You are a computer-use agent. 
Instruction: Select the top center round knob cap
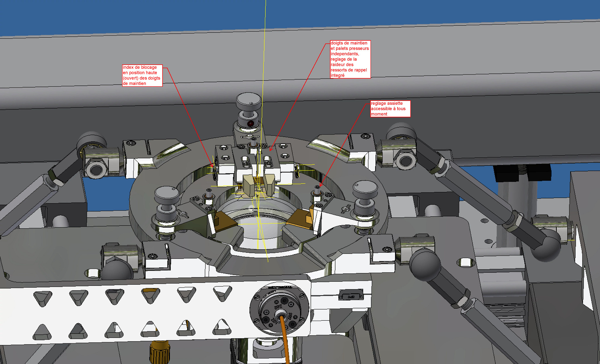[249, 100]
